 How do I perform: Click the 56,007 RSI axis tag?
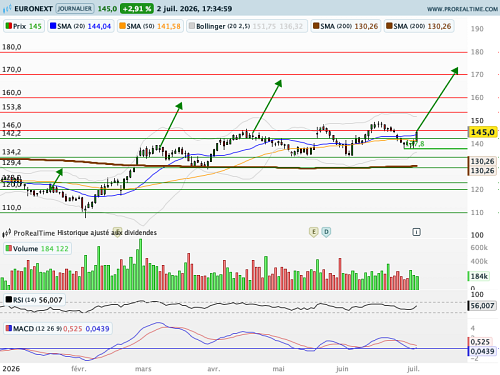pyautogui.click(x=483, y=306)
